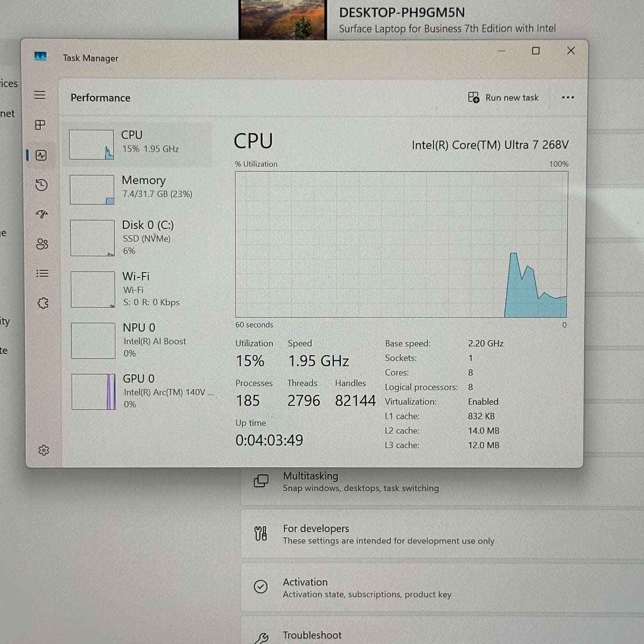Open the three-dot more options menu

coord(568,98)
